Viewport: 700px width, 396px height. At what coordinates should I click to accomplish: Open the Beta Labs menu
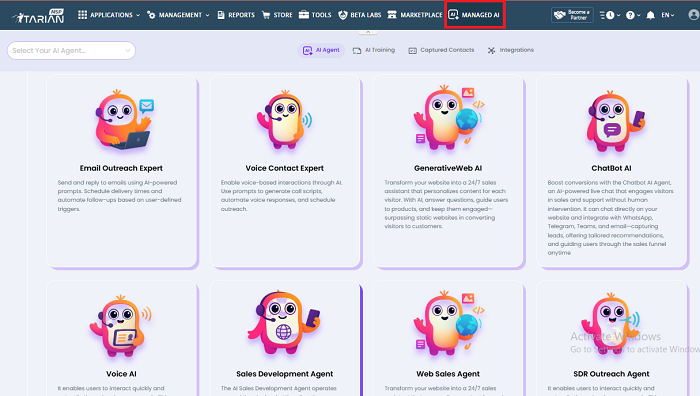coord(360,15)
